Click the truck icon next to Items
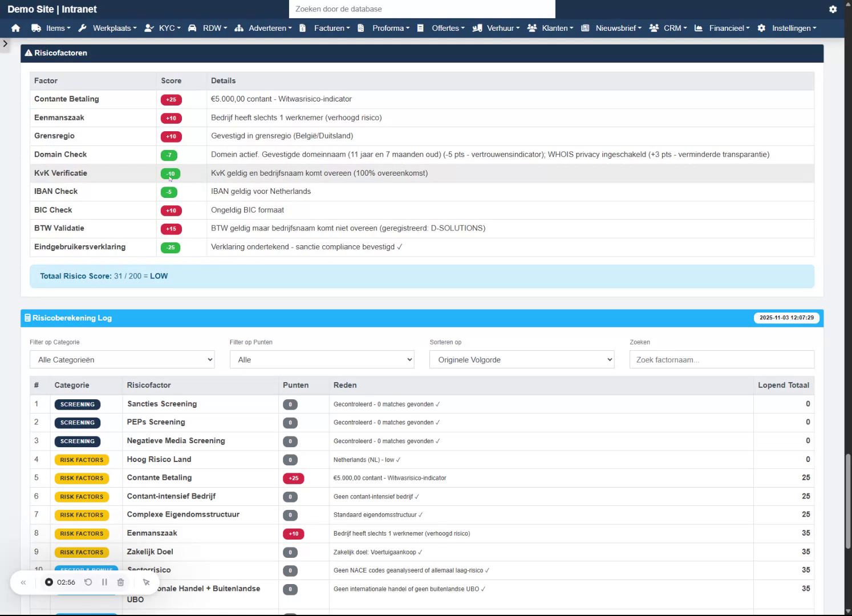852x616 pixels. (36, 28)
